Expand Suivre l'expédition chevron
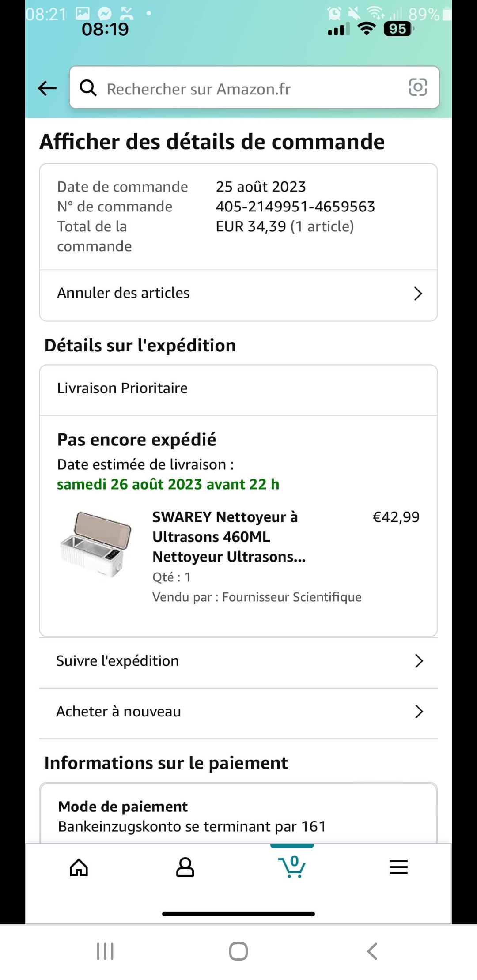This screenshot has height=980, width=477. (x=419, y=661)
